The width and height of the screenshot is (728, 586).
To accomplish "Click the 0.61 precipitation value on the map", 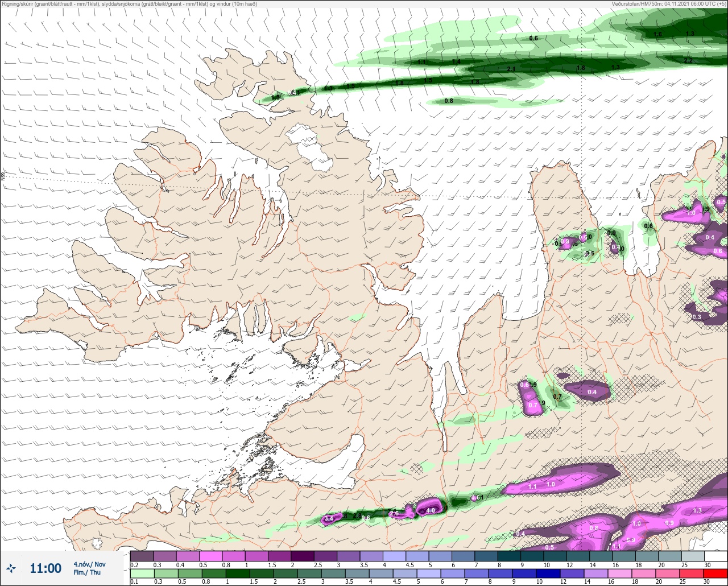I will 477,498.
